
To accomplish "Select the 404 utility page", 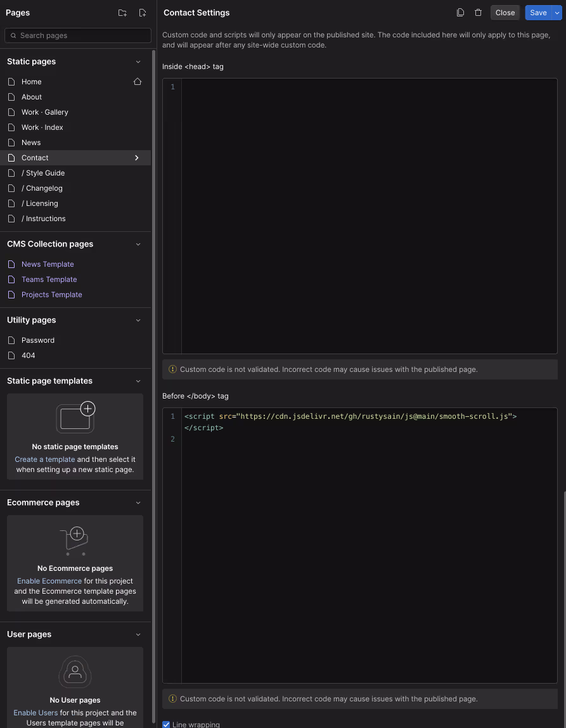I will click(75, 355).
